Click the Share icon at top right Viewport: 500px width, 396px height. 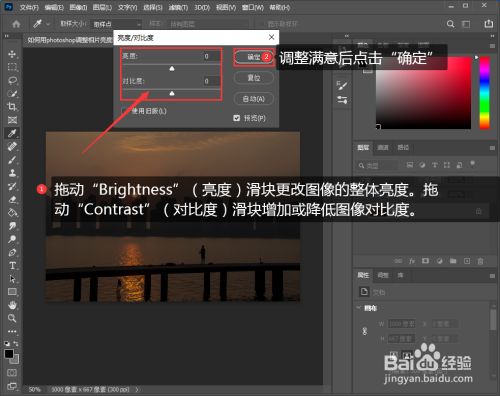pos(488,24)
